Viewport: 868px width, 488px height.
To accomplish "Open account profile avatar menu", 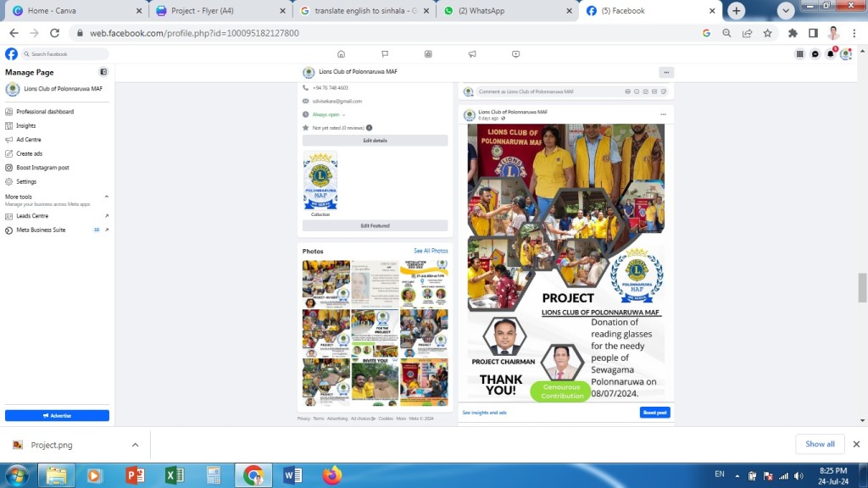I will click(845, 53).
